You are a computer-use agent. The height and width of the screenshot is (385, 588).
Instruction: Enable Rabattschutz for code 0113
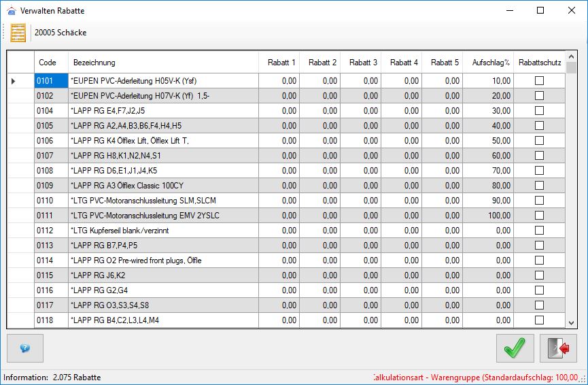(539, 246)
